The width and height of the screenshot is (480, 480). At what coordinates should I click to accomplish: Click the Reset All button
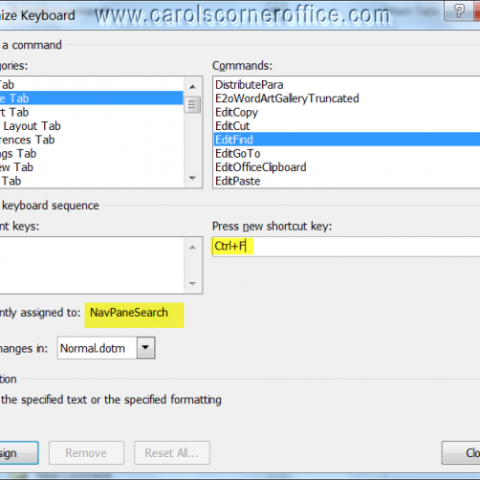pos(172,453)
